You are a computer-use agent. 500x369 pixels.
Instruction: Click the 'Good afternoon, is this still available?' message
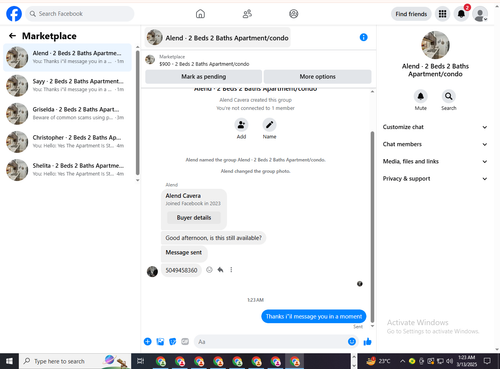point(213,238)
